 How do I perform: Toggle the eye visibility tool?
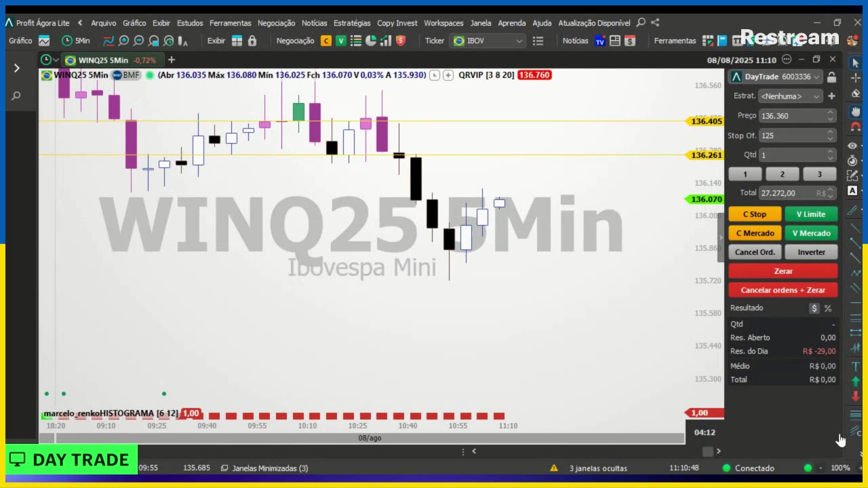pyautogui.click(x=853, y=146)
